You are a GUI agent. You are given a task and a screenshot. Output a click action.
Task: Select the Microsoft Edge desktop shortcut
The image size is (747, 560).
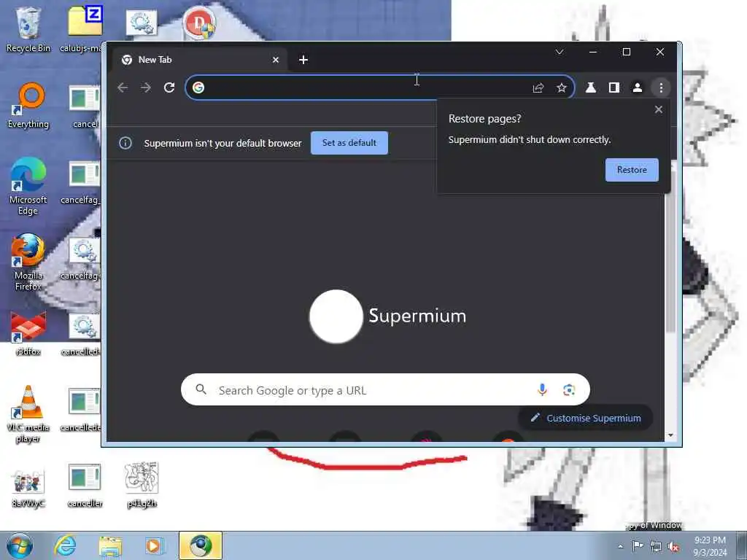28,186
